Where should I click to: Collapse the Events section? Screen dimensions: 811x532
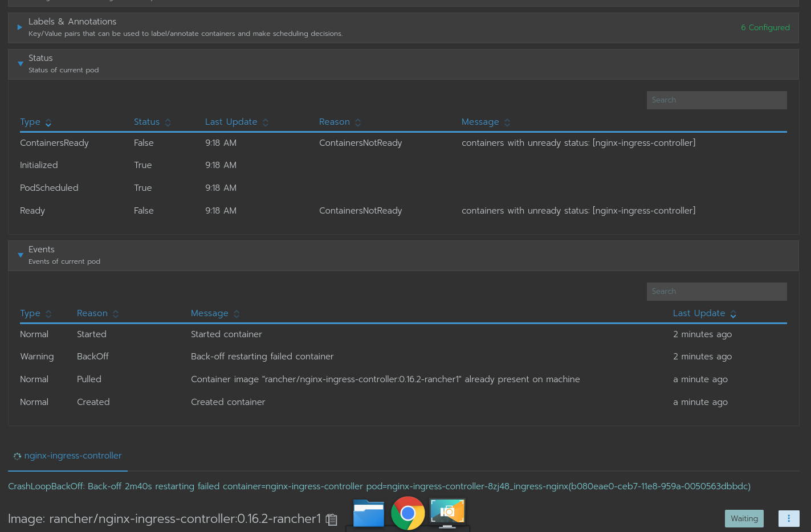[21, 255]
